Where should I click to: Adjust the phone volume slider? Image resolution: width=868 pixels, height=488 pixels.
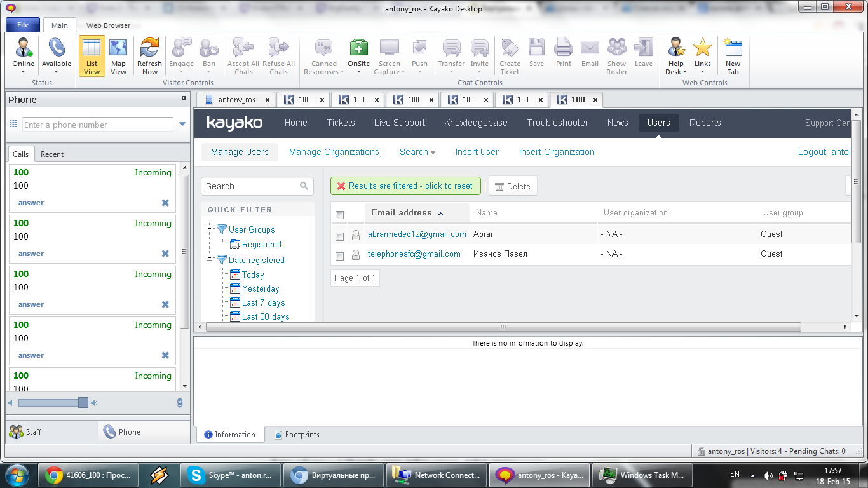point(83,402)
